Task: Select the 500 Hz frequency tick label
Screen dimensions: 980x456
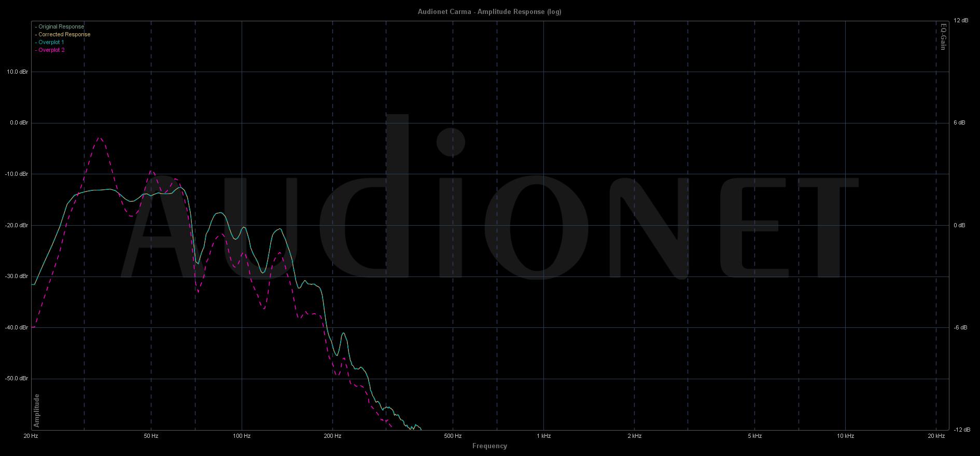Action: pyautogui.click(x=453, y=436)
